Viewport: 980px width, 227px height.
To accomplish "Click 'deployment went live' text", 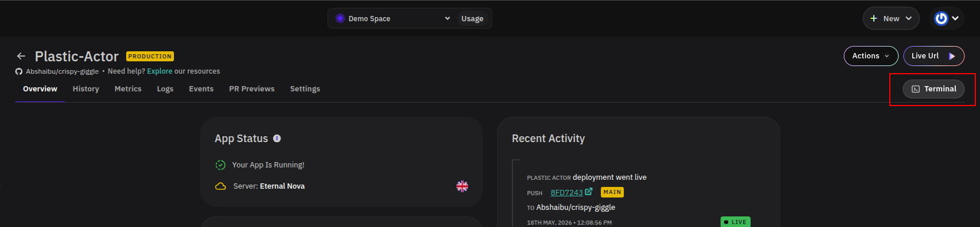I will pos(610,177).
